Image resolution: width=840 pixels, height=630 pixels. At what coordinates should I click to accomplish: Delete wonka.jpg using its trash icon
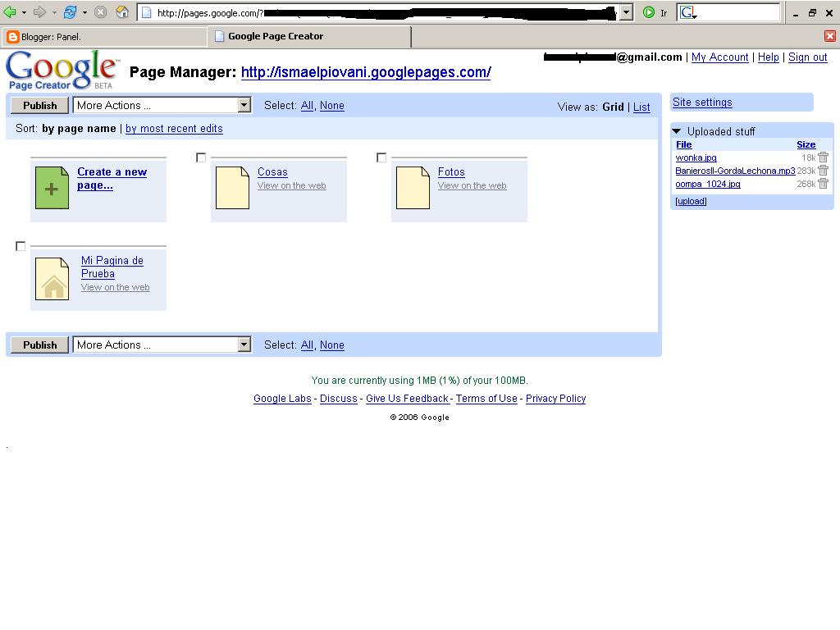pyautogui.click(x=824, y=157)
